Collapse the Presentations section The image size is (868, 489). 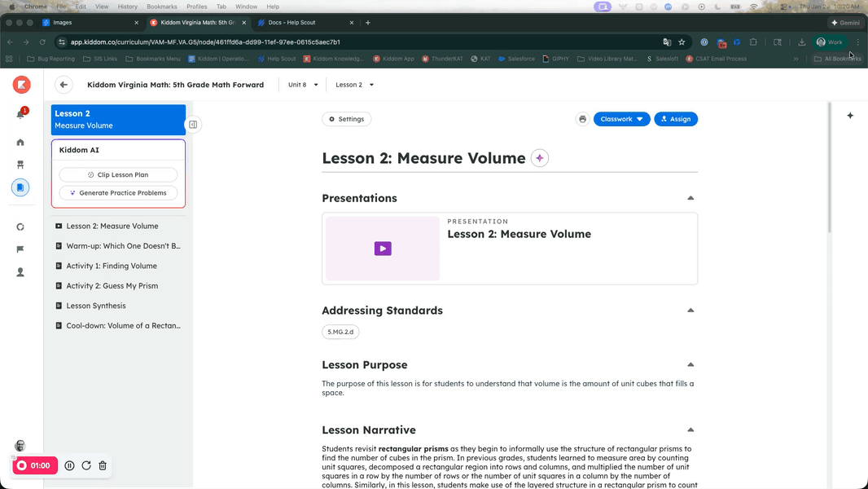click(690, 198)
